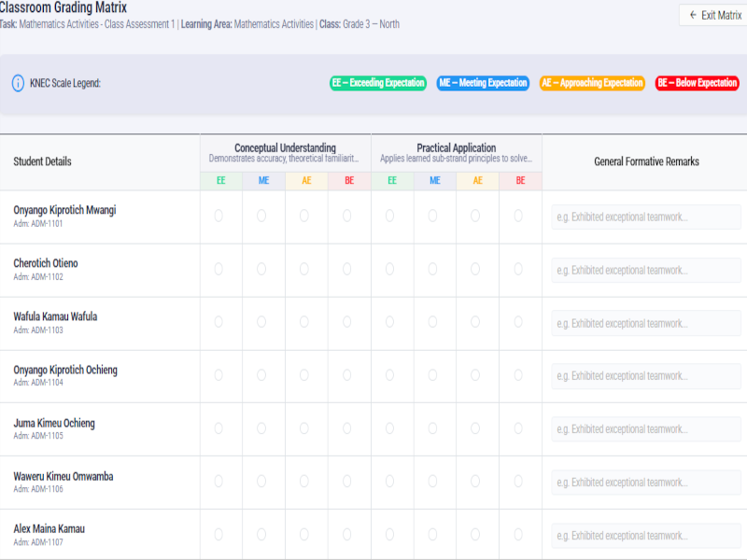
Task: Mark Alex Maina Kamau AE for Conceptual Understanding
Action: (x=304, y=534)
